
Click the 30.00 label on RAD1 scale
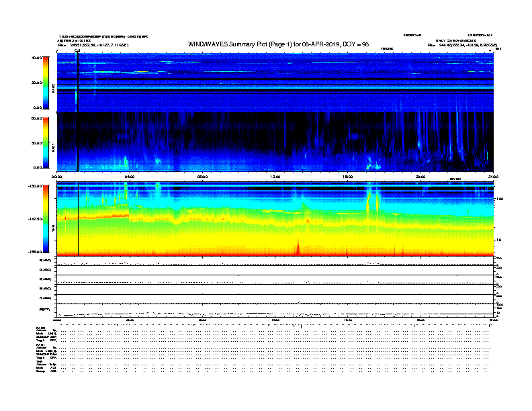tap(36, 143)
